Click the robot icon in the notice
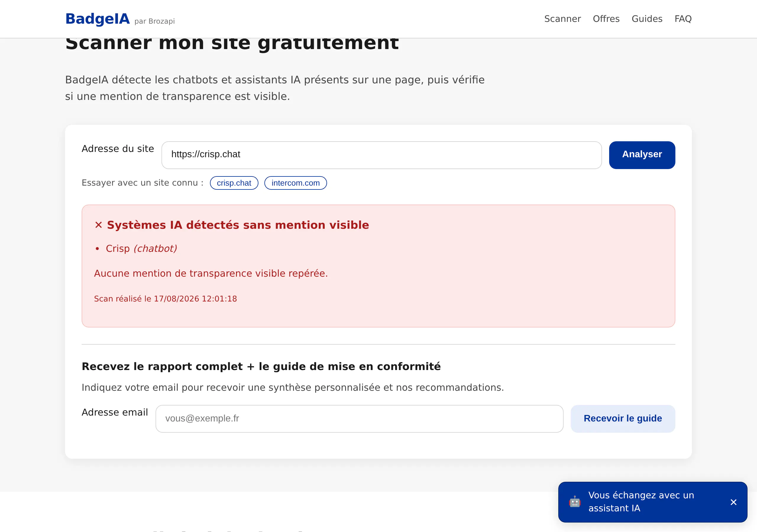 click(574, 502)
